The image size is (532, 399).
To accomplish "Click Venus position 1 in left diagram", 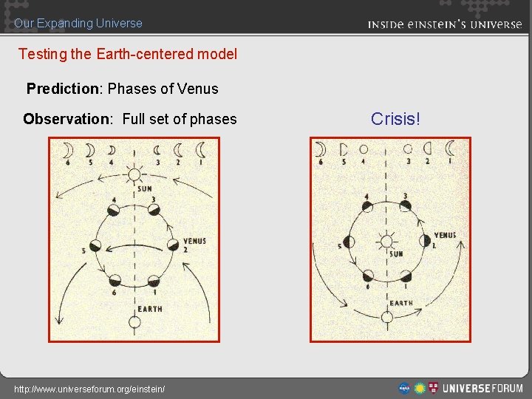I will 154,282.
